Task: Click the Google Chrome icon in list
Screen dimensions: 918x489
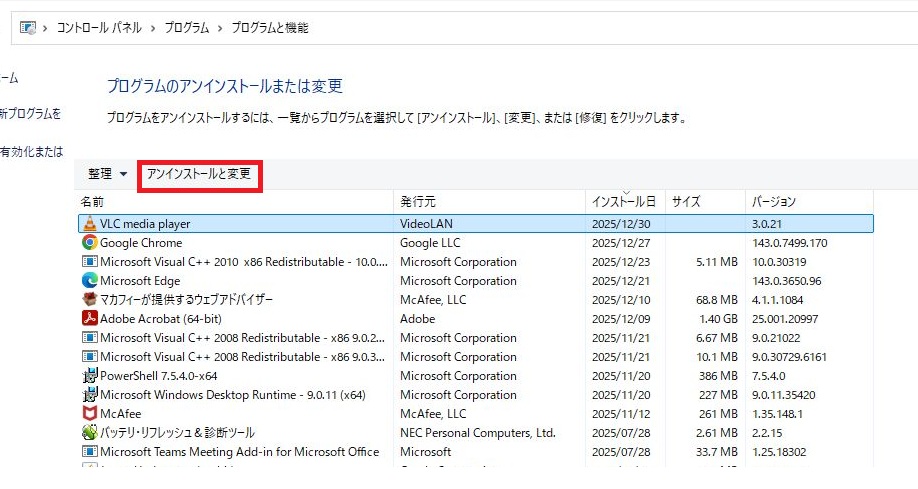Action: [x=90, y=243]
